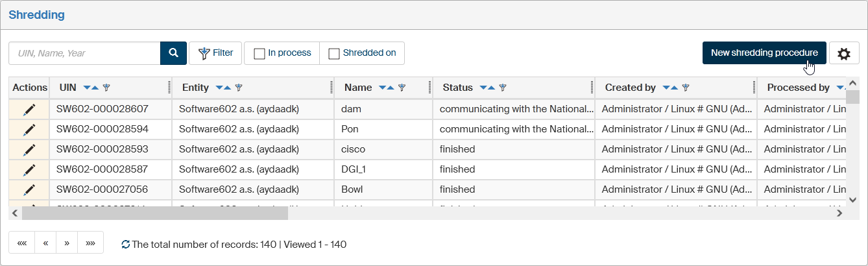This screenshot has width=868, height=266.
Task: Go to the last page of records
Action: coord(90,243)
